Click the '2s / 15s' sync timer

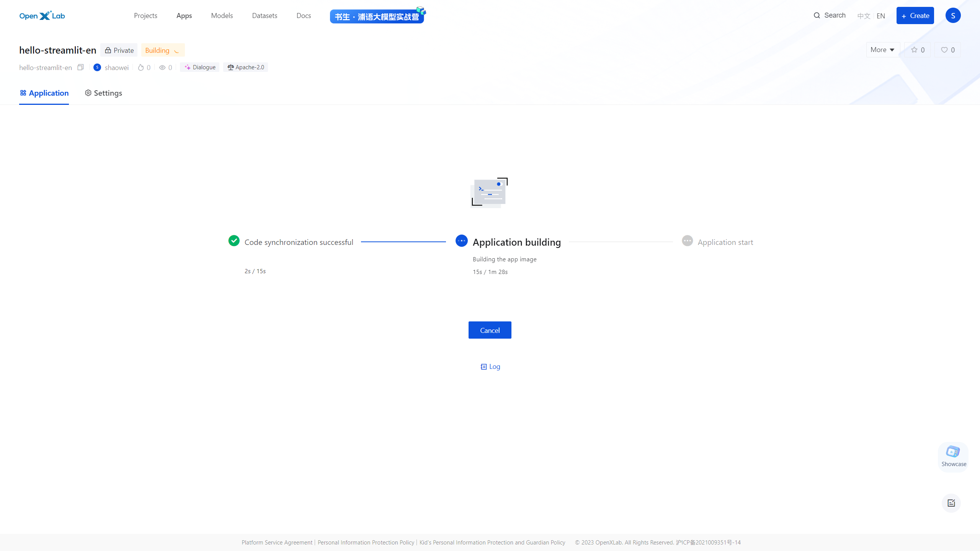tap(255, 271)
